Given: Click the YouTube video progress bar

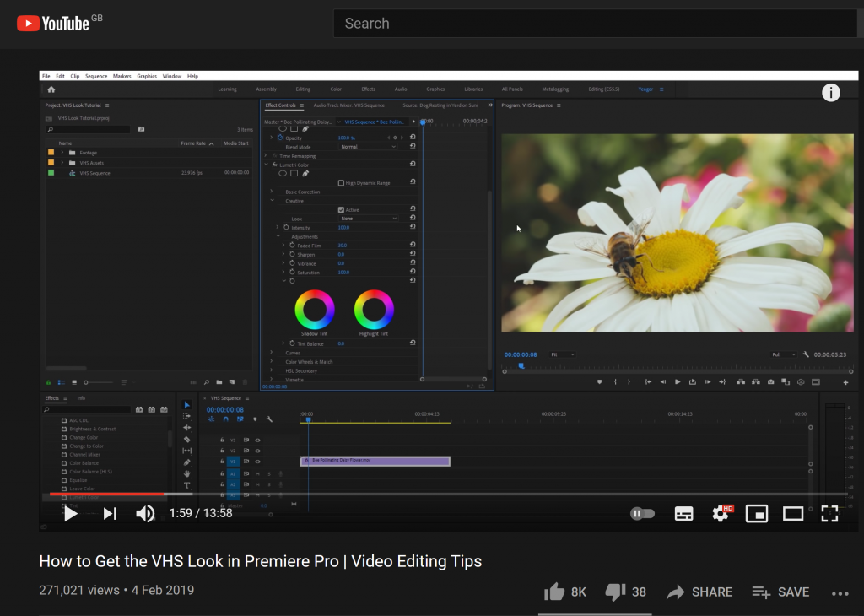Looking at the screenshot, I should tap(448, 494).
